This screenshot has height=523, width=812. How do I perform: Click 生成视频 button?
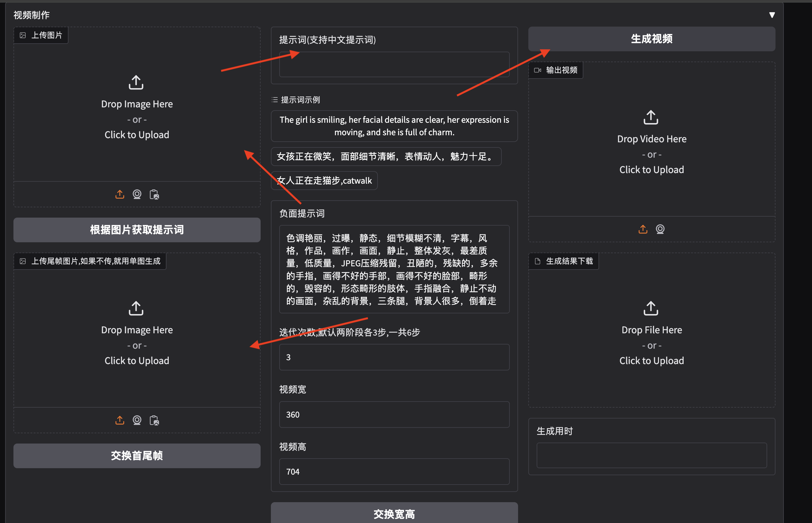coord(652,39)
